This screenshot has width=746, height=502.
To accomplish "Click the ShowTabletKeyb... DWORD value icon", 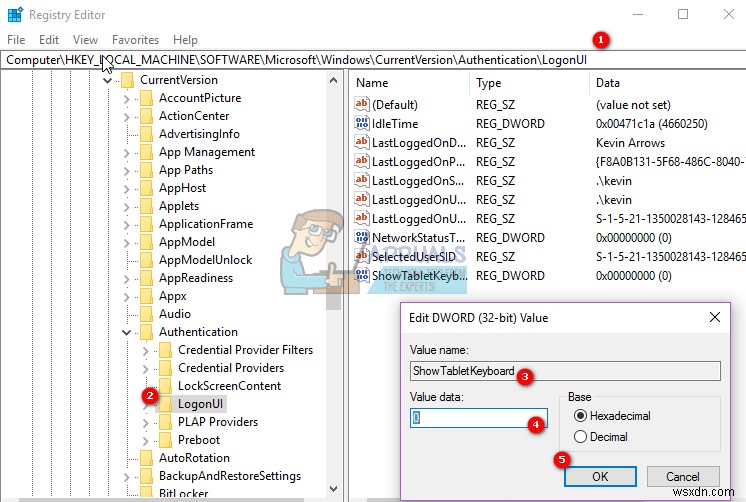I will pos(362,276).
